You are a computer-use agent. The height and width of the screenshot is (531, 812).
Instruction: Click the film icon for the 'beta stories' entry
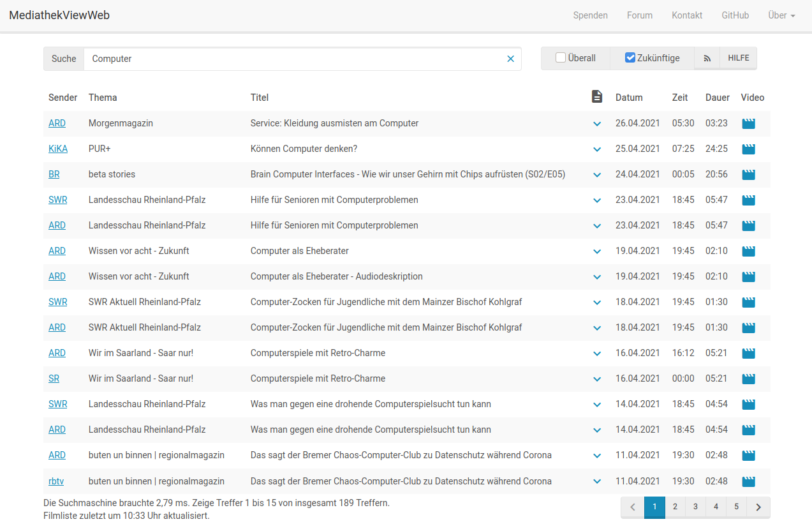coord(748,174)
